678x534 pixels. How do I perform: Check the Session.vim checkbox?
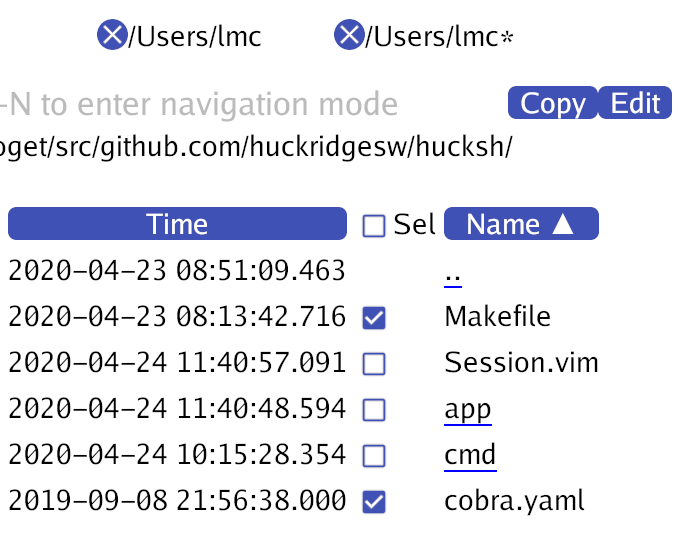[374, 364]
